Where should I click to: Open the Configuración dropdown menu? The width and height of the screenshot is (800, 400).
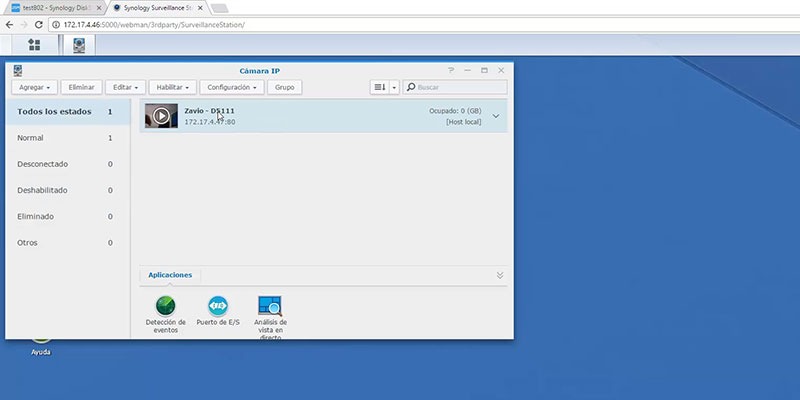pos(232,87)
